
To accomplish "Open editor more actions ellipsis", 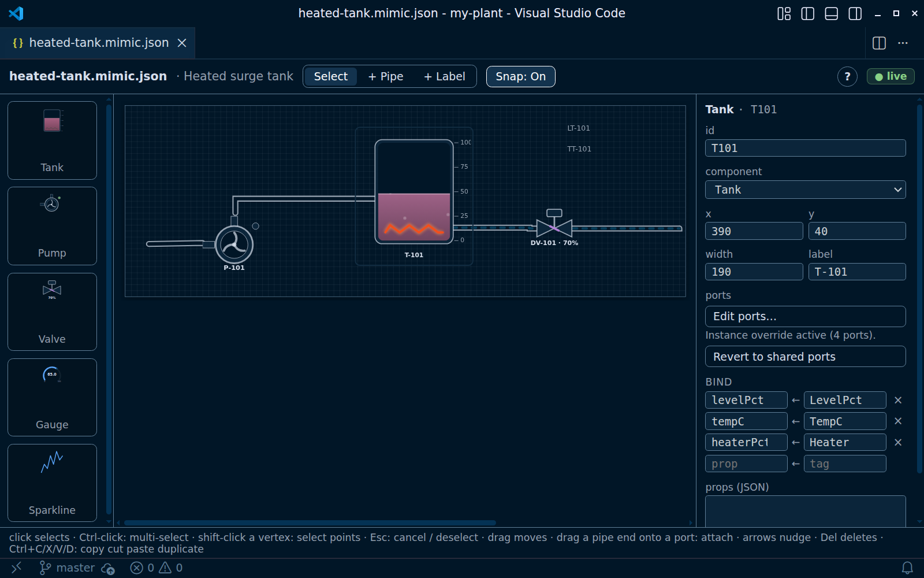I will click(x=903, y=43).
